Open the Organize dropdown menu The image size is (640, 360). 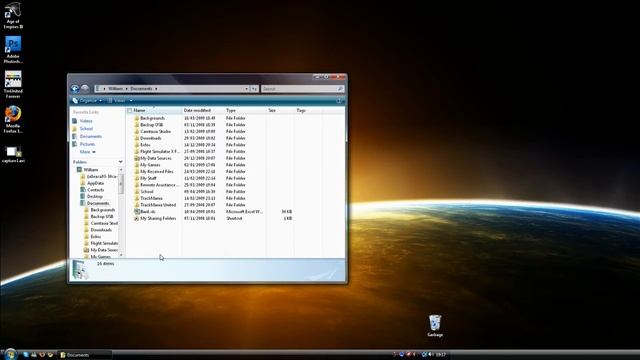87,100
